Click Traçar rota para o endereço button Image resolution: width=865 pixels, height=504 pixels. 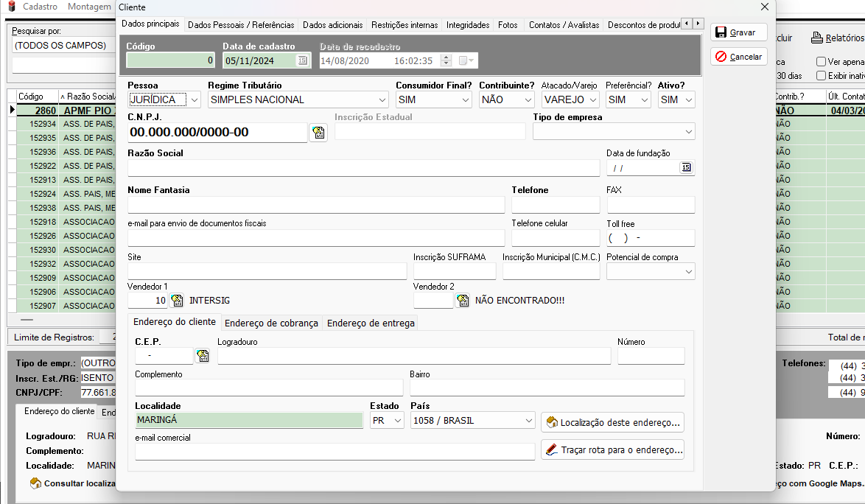coord(612,450)
